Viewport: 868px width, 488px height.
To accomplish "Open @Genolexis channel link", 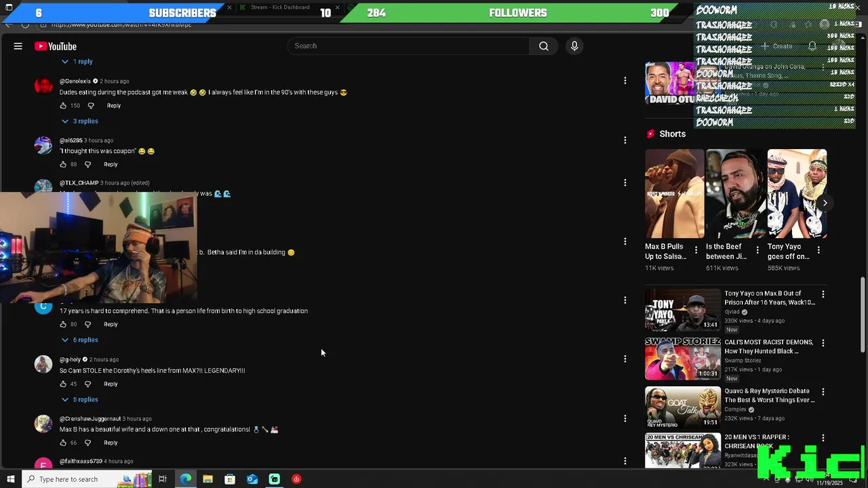I will pyautogui.click(x=75, y=81).
